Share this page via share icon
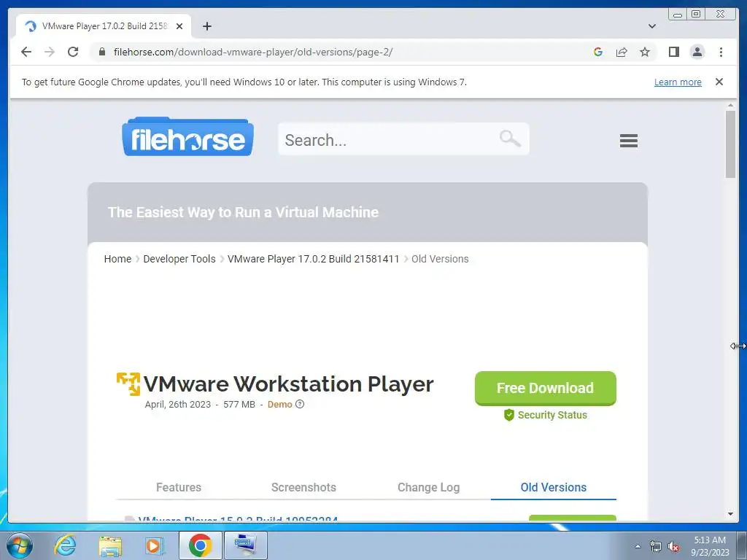 (x=622, y=52)
